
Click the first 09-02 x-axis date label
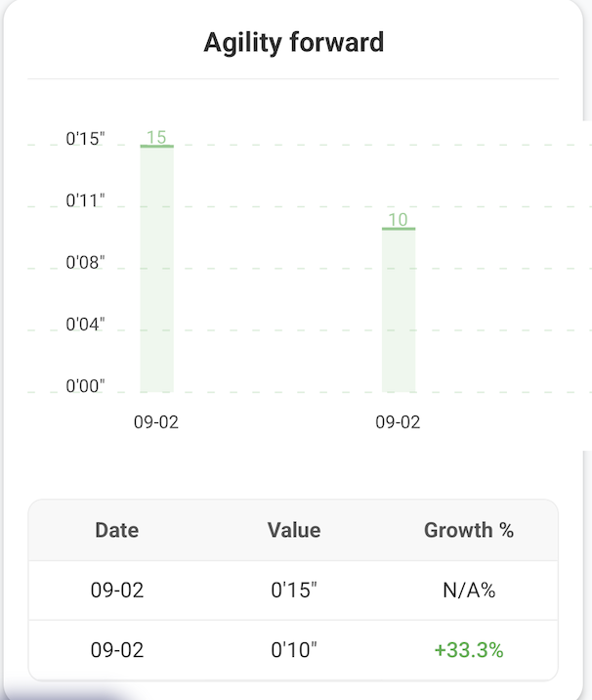click(x=156, y=422)
